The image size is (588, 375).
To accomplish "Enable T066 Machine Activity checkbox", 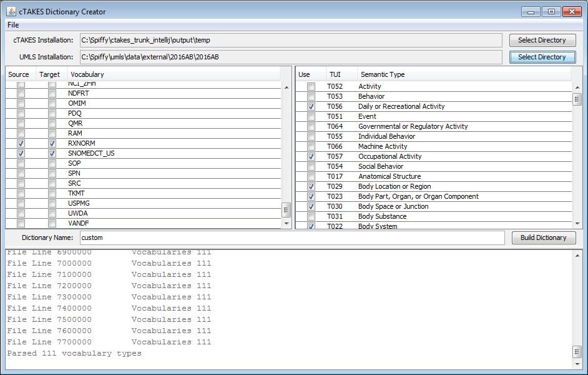I will coord(311,147).
